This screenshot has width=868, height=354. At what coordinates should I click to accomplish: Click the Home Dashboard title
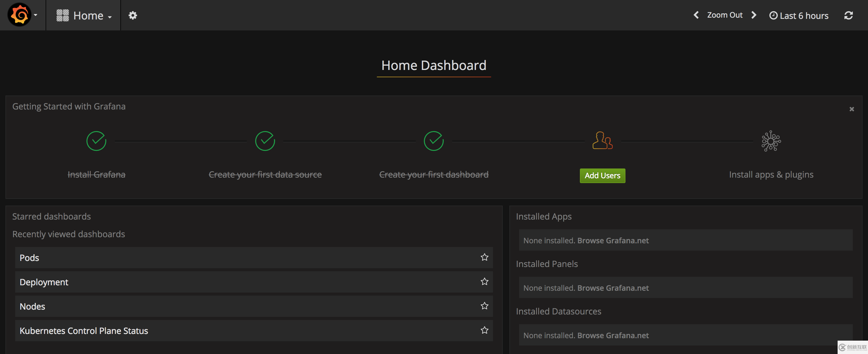[x=434, y=65]
